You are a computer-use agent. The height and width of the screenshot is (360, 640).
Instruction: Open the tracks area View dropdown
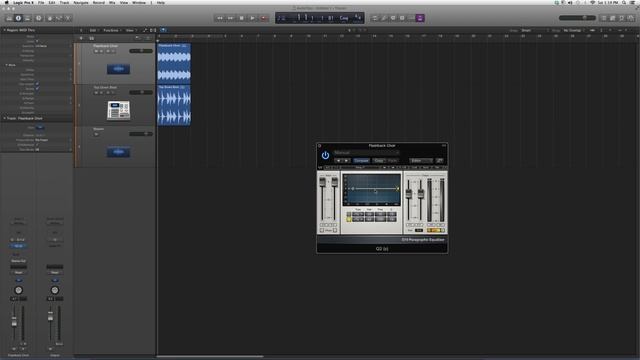(x=130, y=30)
